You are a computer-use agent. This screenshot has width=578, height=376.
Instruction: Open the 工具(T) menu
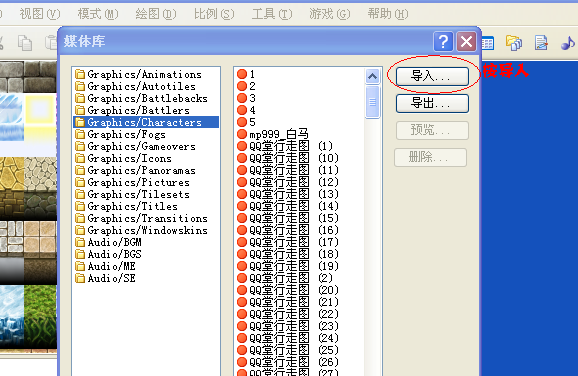272,14
